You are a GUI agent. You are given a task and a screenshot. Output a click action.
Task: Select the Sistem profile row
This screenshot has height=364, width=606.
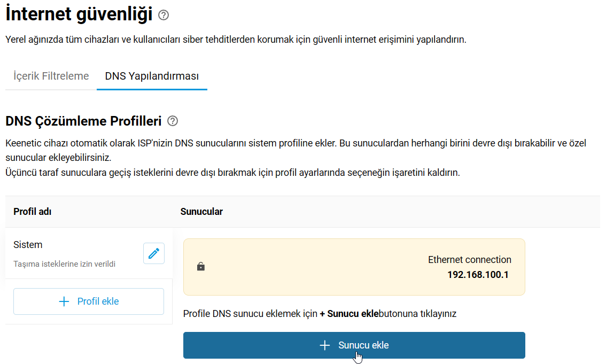pyautogui.click(x=89, y=253)
